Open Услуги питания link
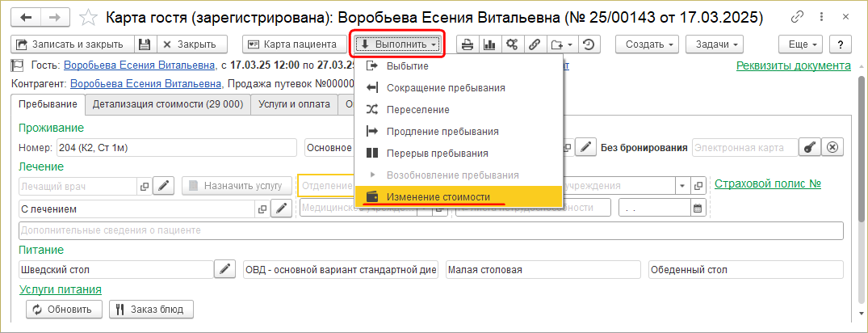 (61, 289)
